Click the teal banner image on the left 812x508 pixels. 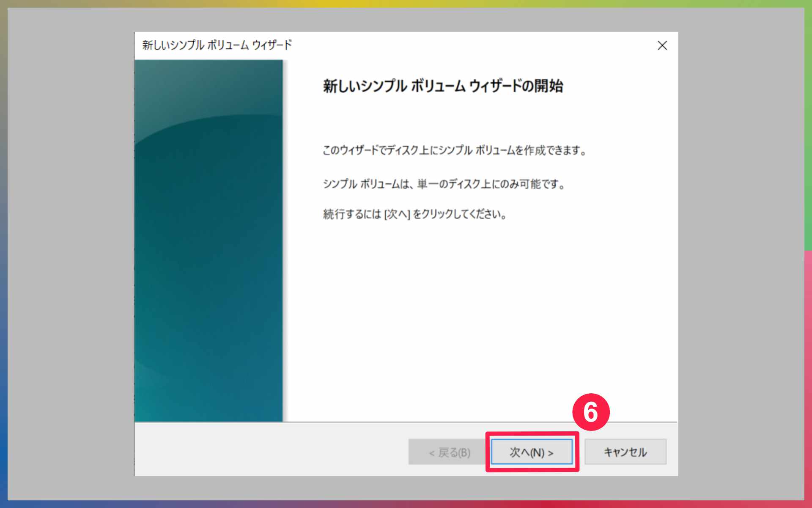[x=208, y=240]
